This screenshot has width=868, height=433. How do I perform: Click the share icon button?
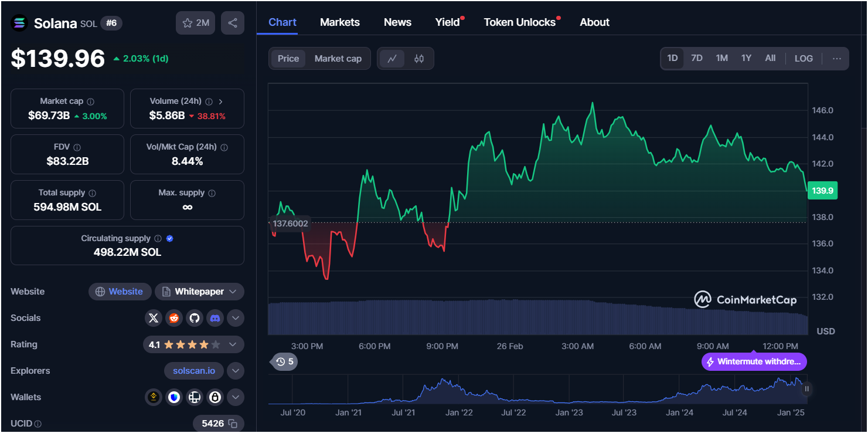233,23
